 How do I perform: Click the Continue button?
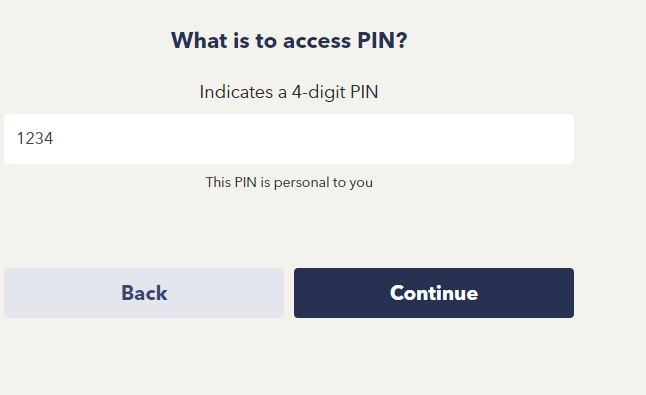point(434,293)
